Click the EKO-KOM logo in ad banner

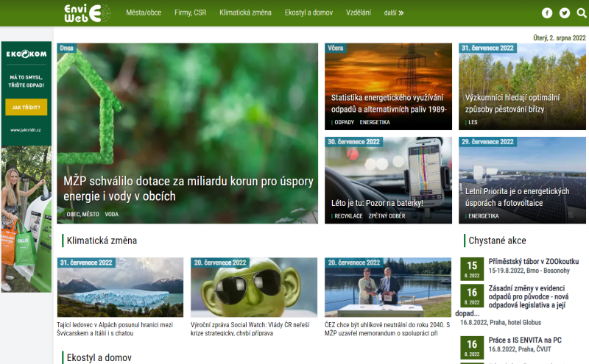click(27, 54)
